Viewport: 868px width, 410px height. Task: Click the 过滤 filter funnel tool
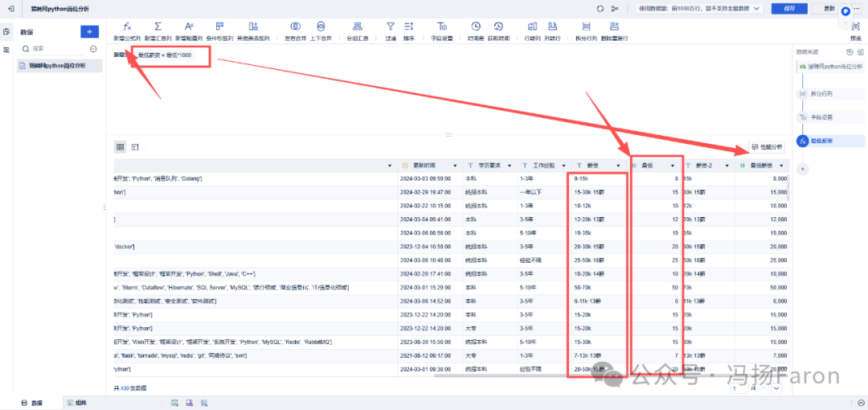click(x=391, y=31)
